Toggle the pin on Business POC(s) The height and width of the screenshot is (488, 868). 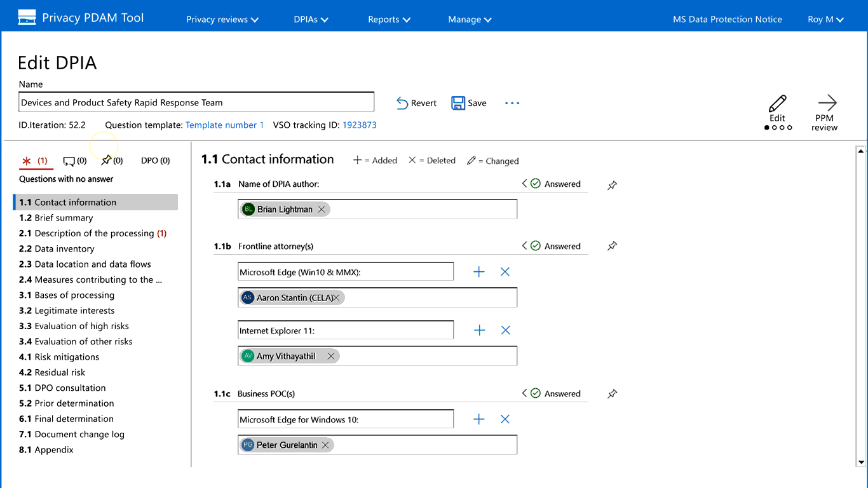(612, 394)
